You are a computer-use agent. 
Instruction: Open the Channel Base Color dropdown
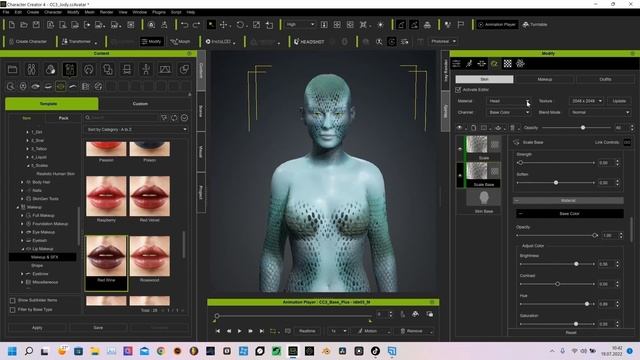[508, 112]
